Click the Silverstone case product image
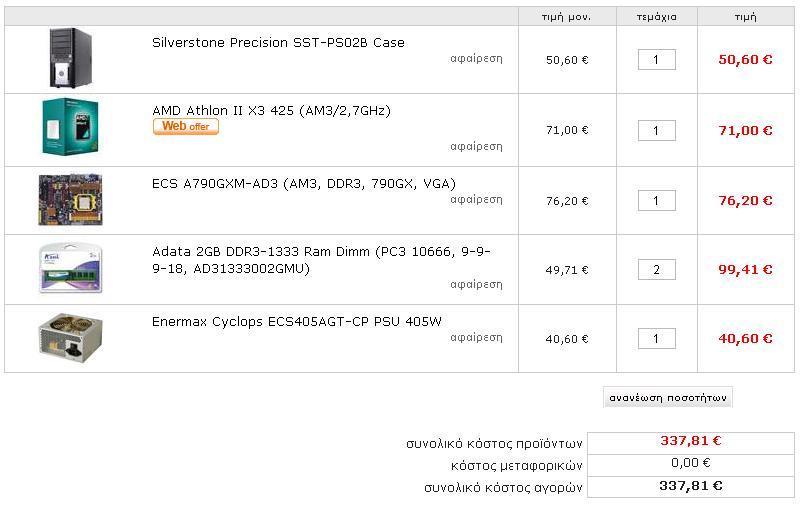 coord(70,58)
